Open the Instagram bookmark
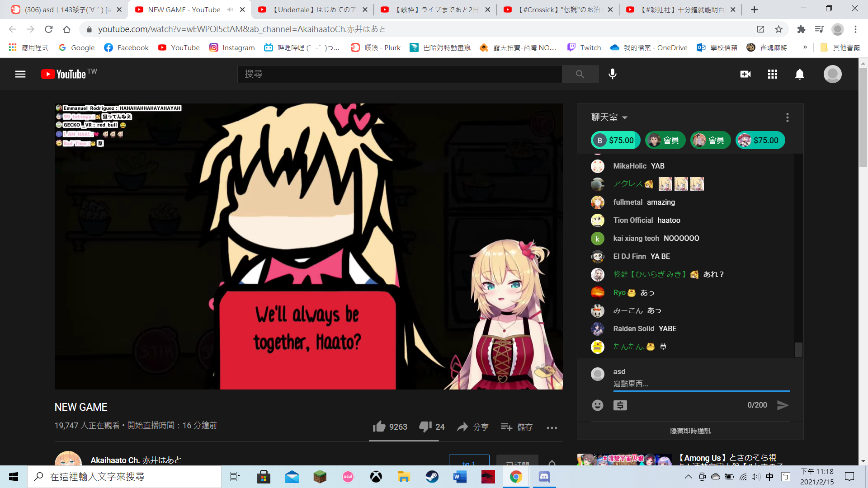Viewport: 868px width, 488px height. point(232,47)
